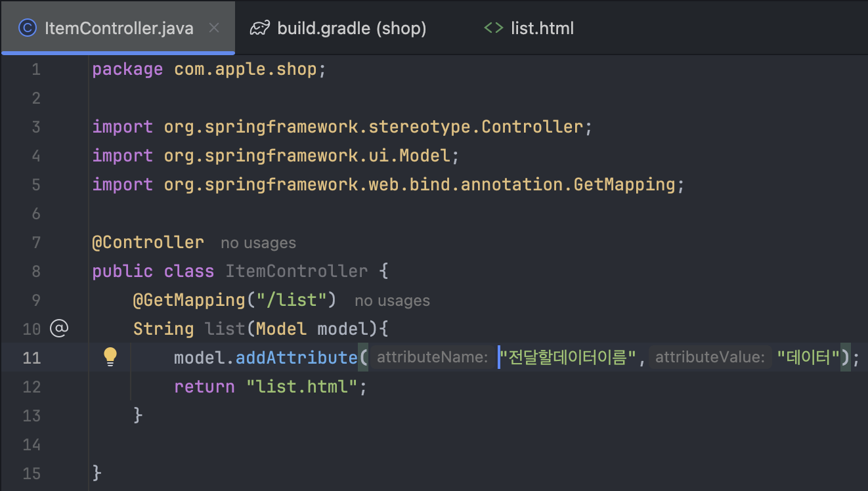Open the list.html tab
868x491 pixels.
(x=542, y=28)
